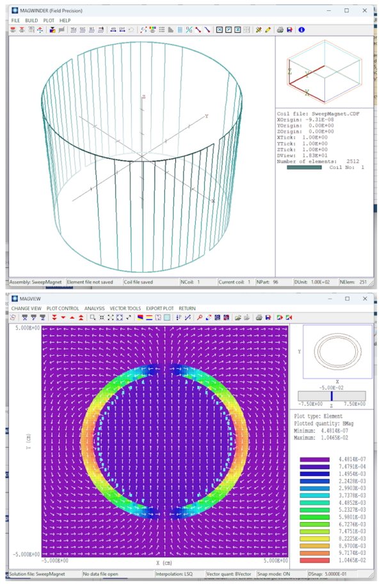384x588 pixels.
Task: Expand the VECTOR TOOLS menu
Action: coord(125,308)
